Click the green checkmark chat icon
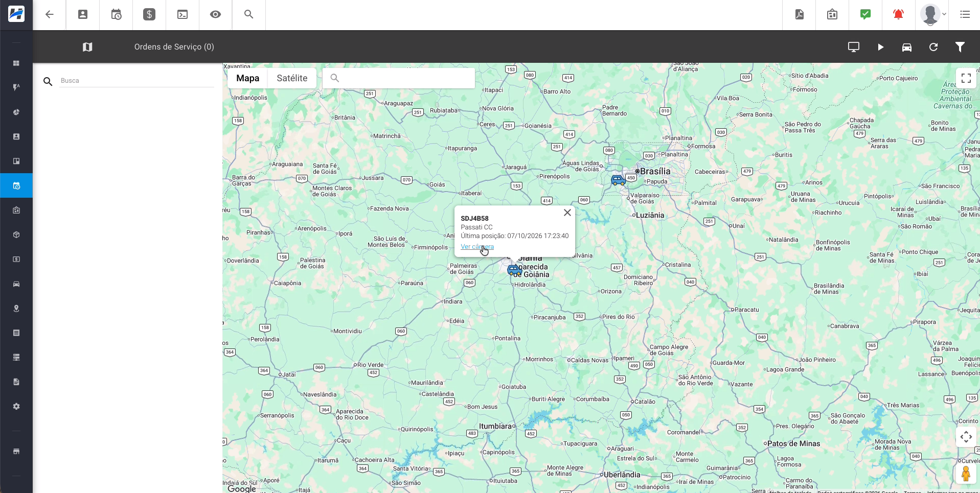The width and height of the screenshot is (980, 493). coord(865,14)
